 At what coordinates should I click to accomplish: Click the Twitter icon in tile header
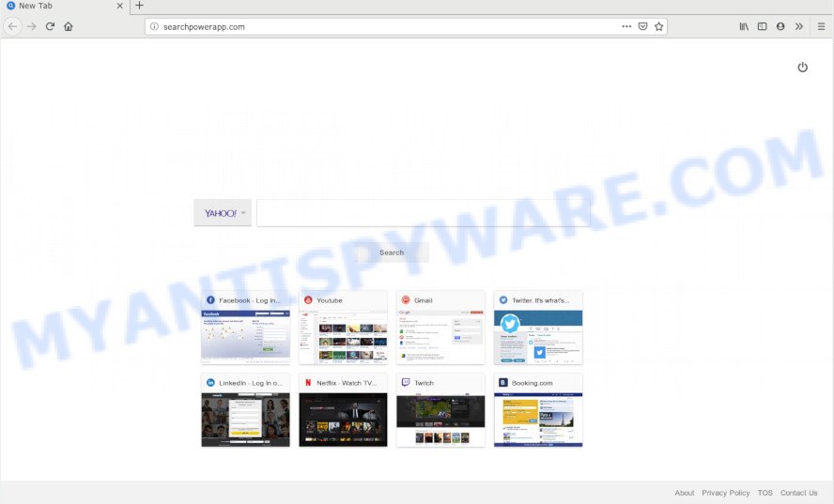503,300
